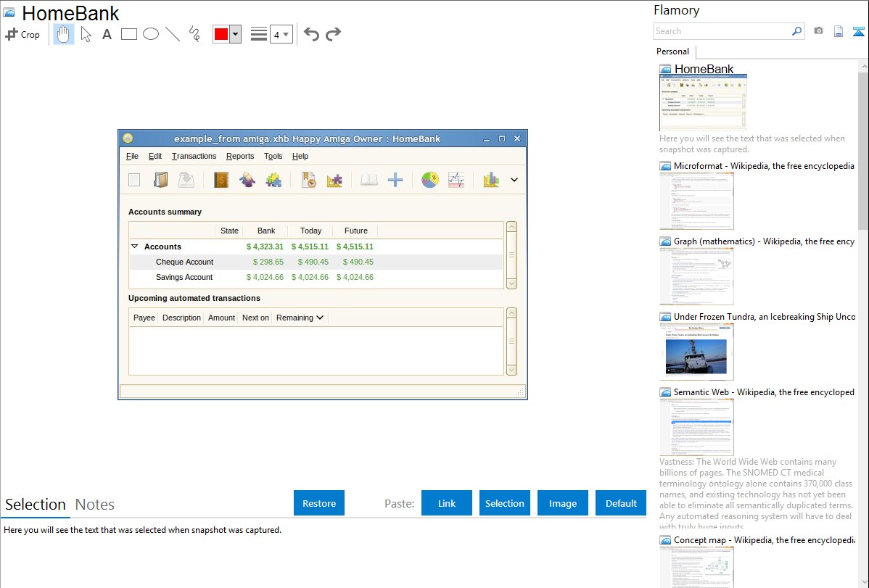The width and height of the screenshot is (869, 588).
Task: Click the Next on column header
Action: (255, 318)
